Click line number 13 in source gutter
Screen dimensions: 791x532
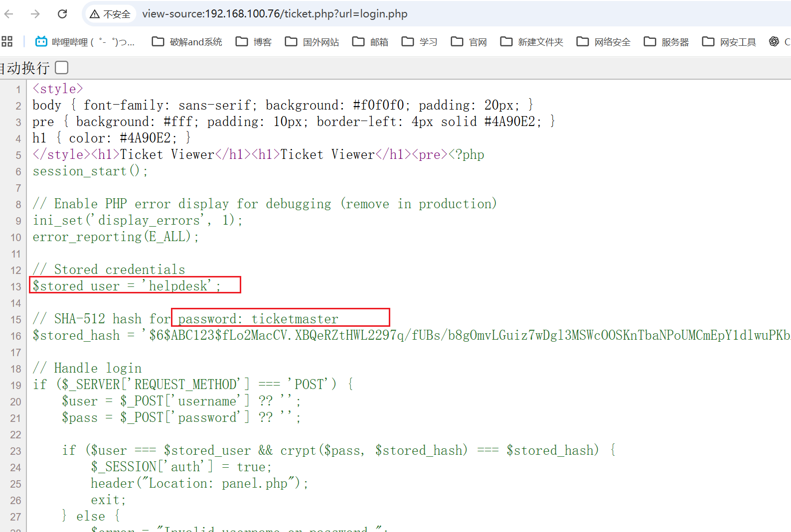point(16,286)
